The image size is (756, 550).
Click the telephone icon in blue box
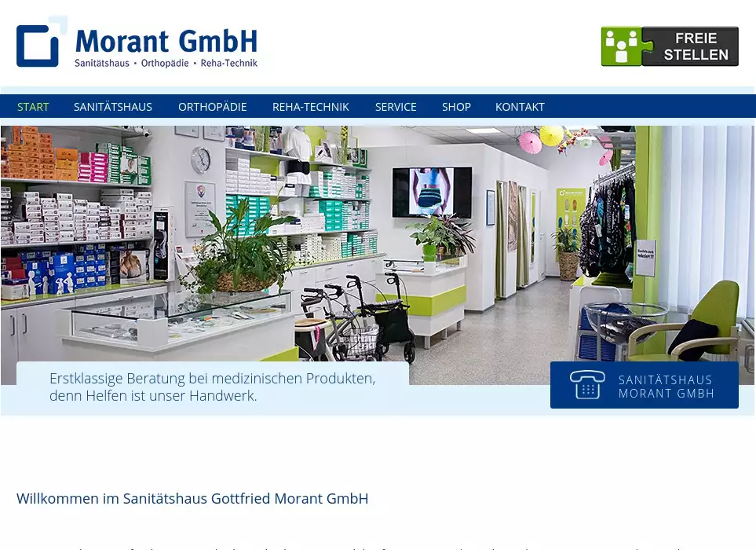click(587, 385)
